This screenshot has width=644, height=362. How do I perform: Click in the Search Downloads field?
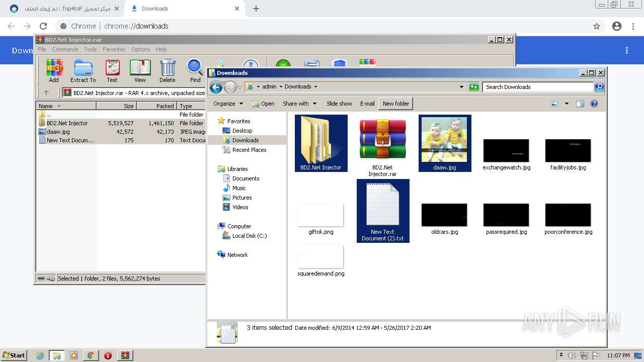point(537,87)
